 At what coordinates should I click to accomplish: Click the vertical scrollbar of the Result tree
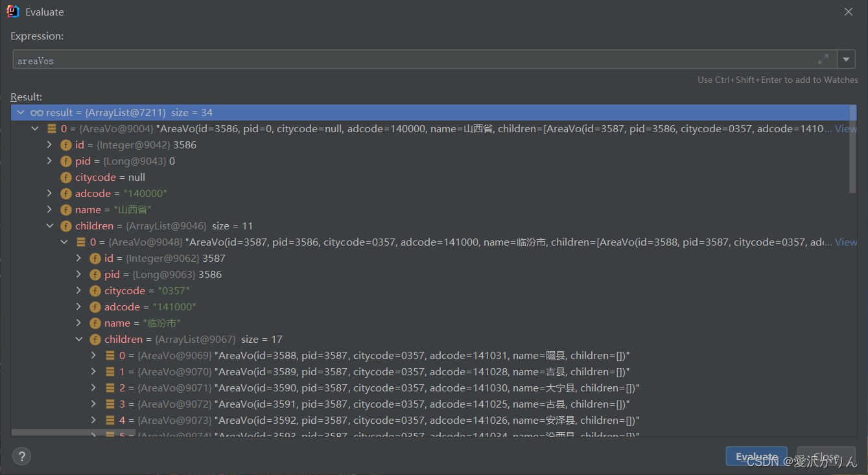pyautogui.click(x=852, y=149)
